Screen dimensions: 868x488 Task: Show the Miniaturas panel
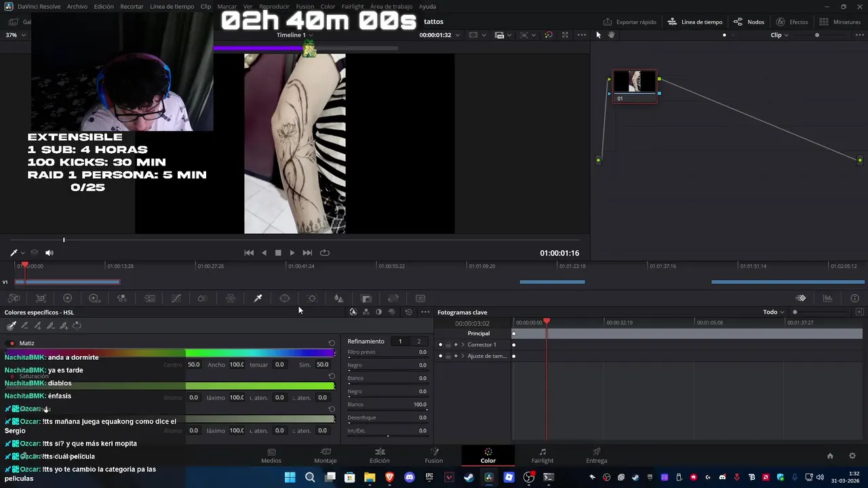click(840, 22)
